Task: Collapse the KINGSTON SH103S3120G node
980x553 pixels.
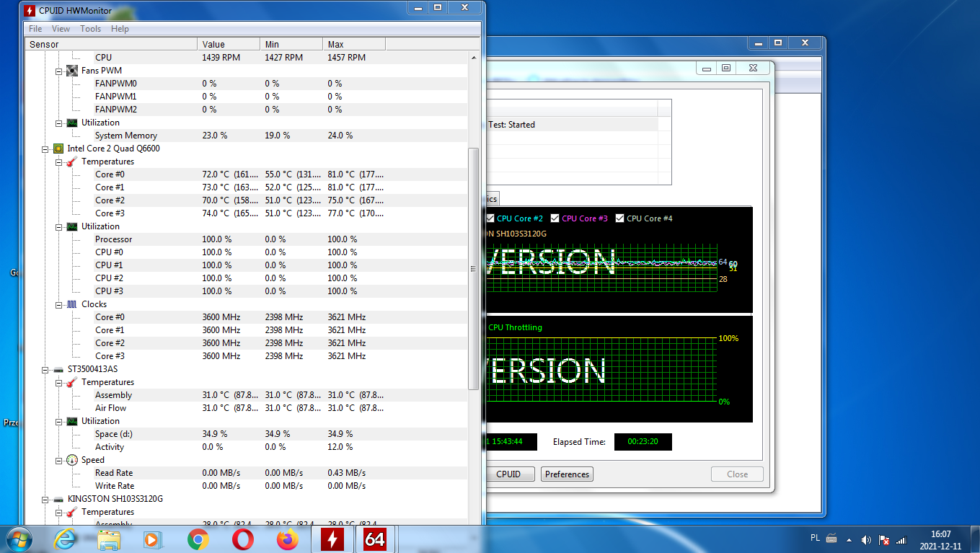Action: tap(45, 499)
